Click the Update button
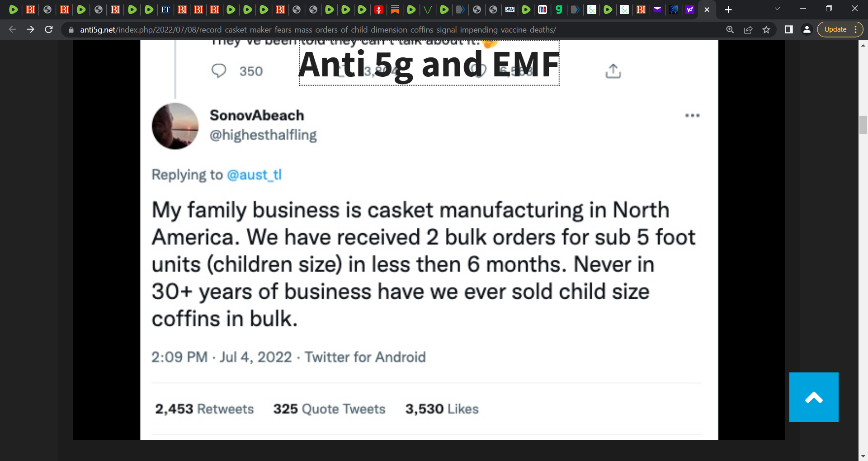 pos(835,29)
